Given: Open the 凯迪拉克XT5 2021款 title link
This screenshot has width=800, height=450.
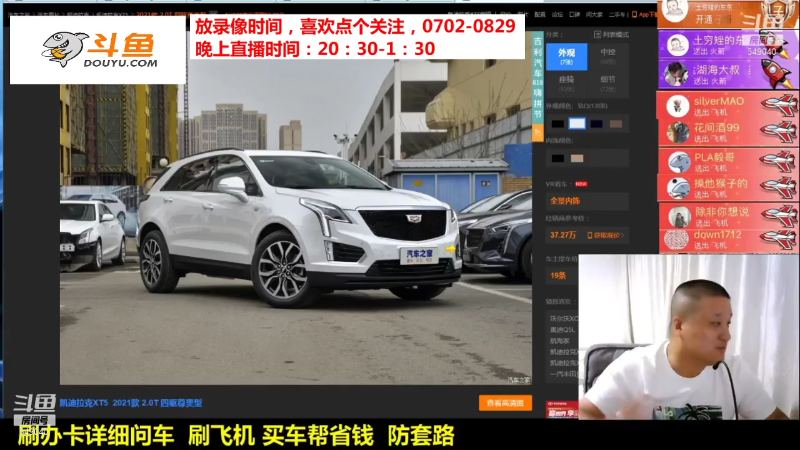Looking at the screenshot, I should 131,403.
